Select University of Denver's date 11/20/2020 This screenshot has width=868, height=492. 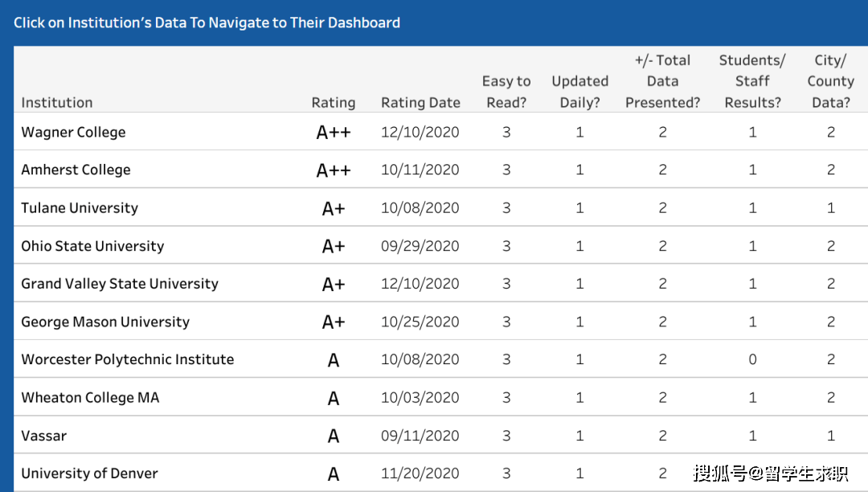[420, 474]
